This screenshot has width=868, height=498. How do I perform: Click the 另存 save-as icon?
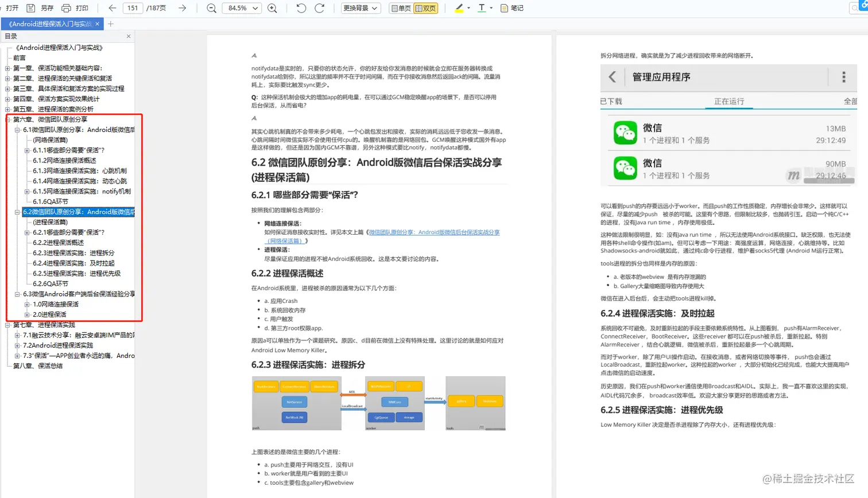click(31, 8)
